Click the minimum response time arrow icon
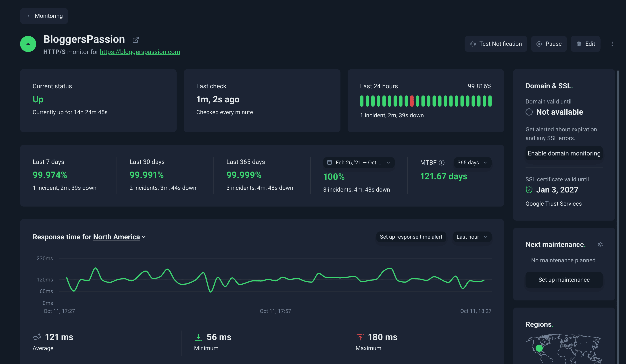 198,337
